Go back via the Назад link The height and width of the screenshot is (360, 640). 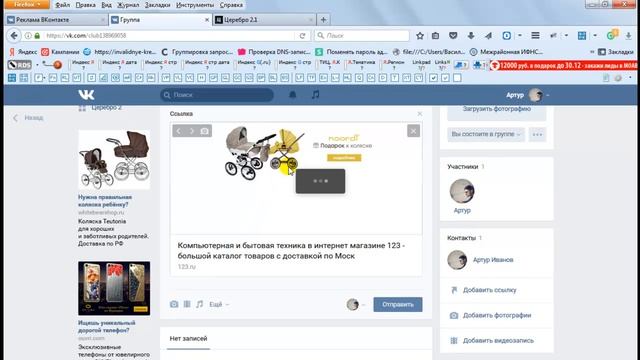tap(28, 118)
